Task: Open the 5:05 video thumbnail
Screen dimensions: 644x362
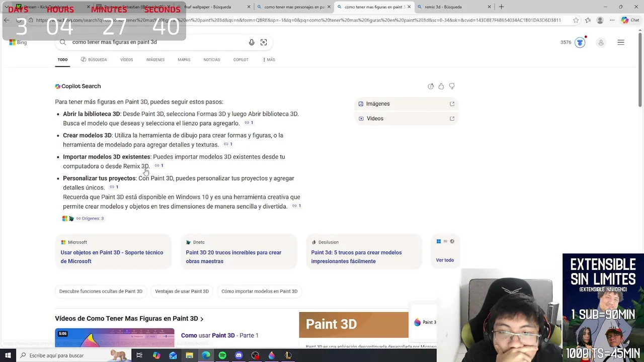Action: [115, 337]
